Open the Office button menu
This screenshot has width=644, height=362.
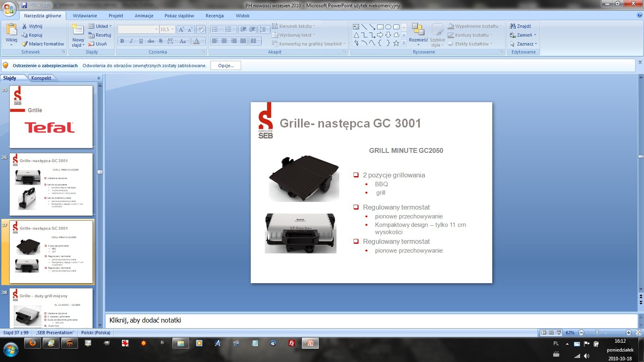pyautogui.click(x=9, y=8)
